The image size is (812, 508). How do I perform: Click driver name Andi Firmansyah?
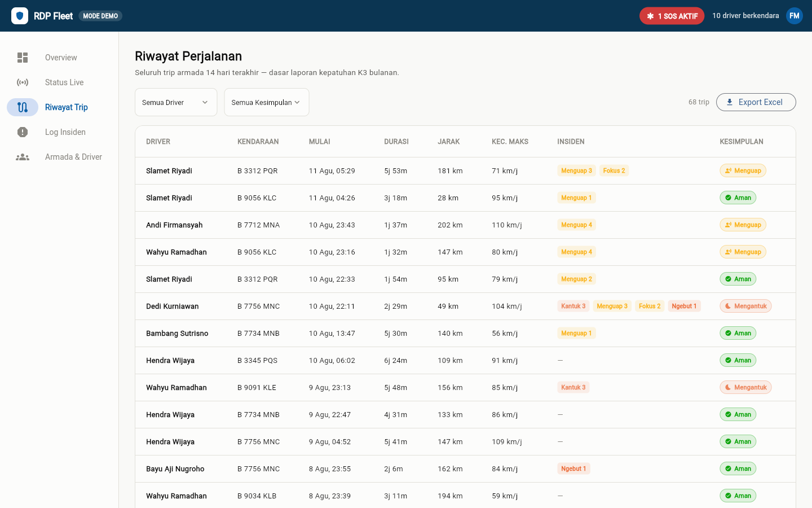174,225
